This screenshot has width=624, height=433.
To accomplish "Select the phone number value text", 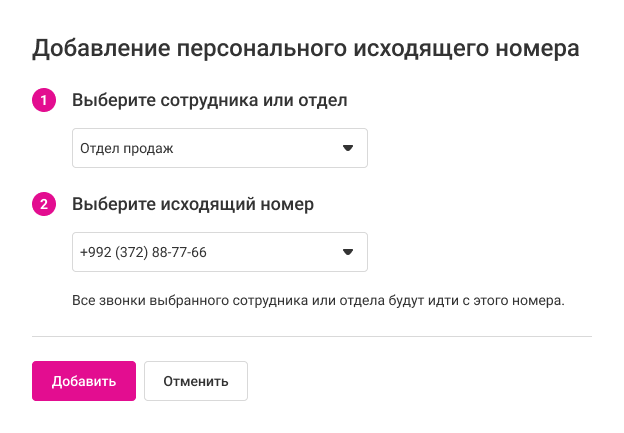I will 143,252.
